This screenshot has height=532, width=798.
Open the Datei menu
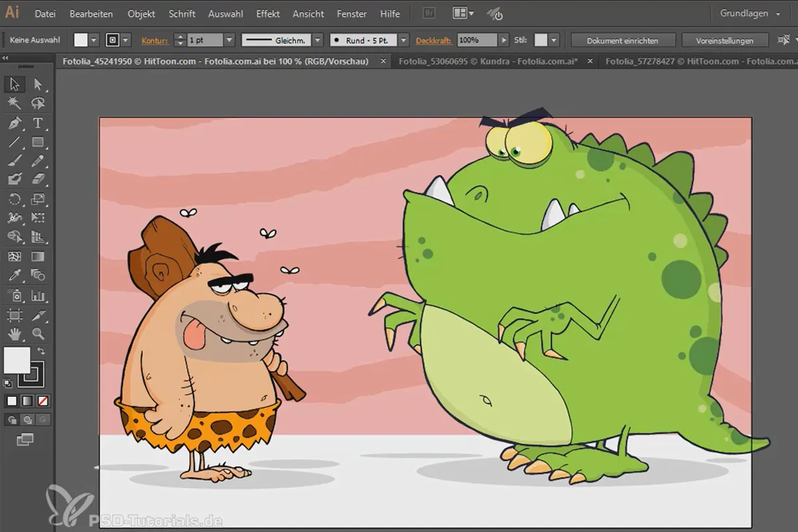[45, 13]
